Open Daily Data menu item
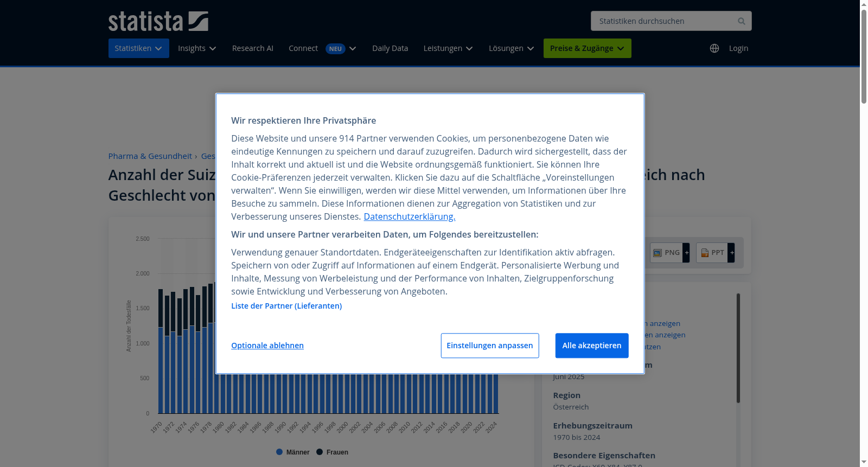This screenshot has height=467, width=868. coord(390,48)
